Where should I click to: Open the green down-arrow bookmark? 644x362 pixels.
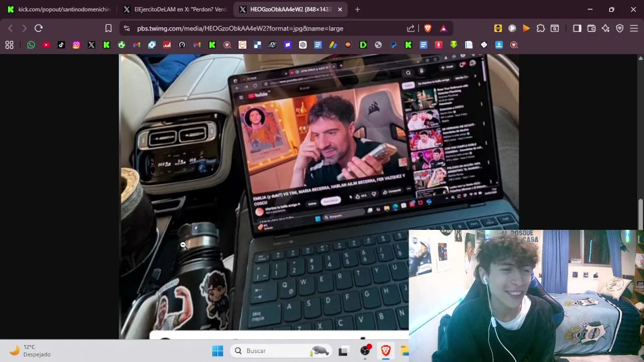[x=453, y=45]
